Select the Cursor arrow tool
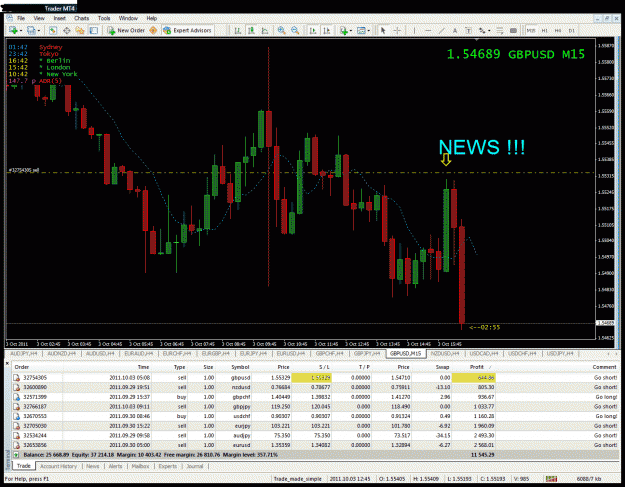 click(383, 31)
